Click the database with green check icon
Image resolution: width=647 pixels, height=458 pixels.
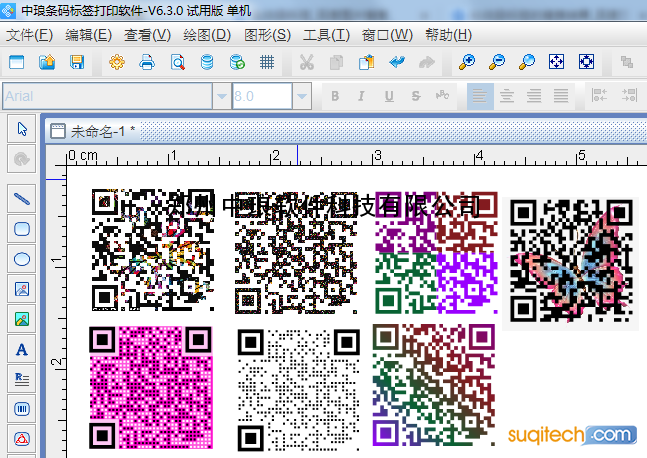[237, 62]
